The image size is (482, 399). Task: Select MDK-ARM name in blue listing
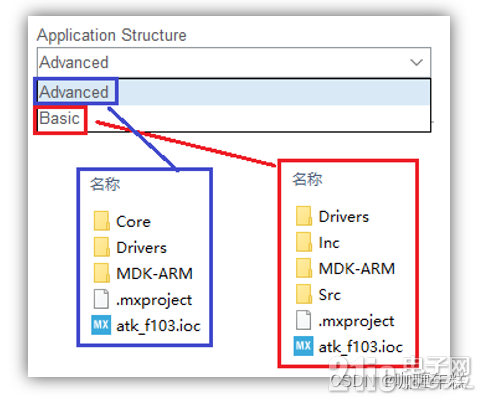pos(154,274)
